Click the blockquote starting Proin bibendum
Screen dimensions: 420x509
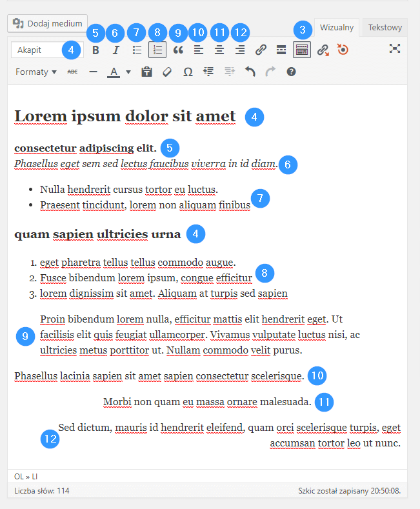(x=200, y=335)
